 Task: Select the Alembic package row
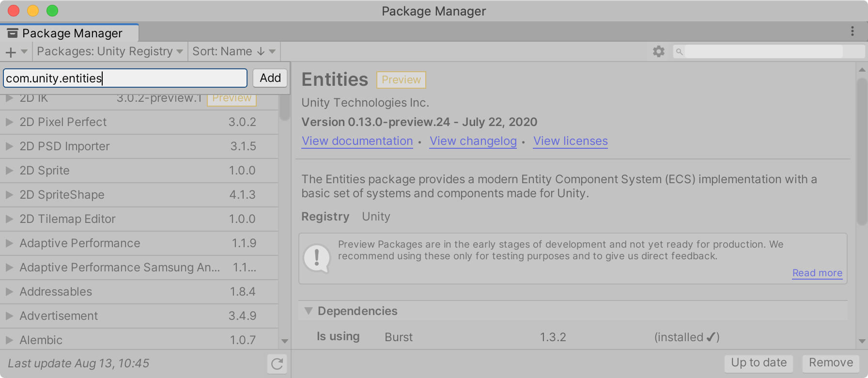click(x=139, y=340)
